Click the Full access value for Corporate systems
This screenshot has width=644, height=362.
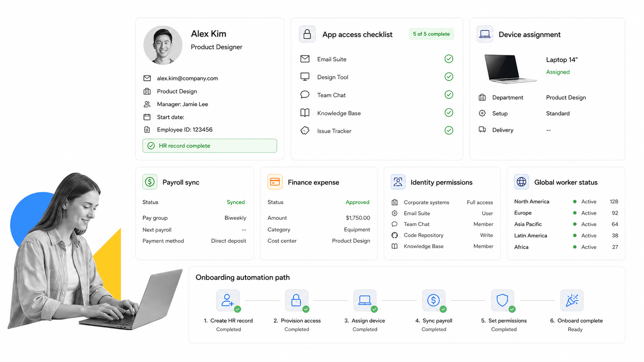480,202
